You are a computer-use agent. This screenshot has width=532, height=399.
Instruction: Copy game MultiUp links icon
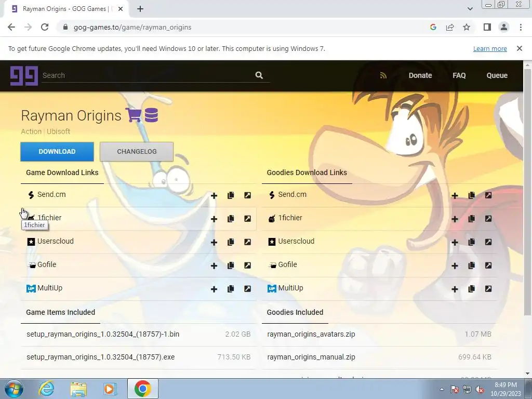231,289
